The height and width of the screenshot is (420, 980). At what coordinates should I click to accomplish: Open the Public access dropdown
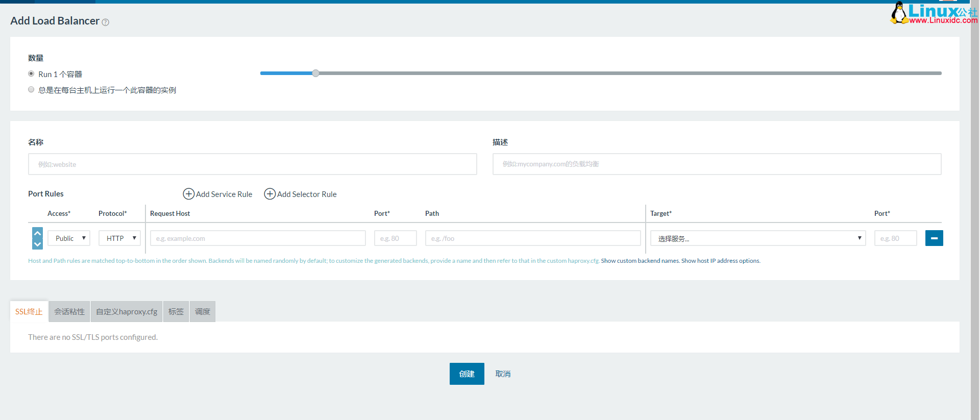[69, 238]
